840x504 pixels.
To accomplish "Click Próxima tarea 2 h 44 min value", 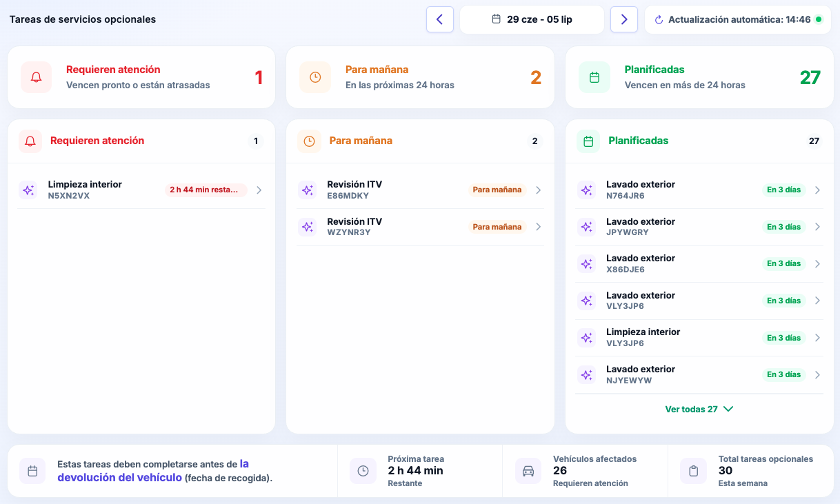I will click(x=416, y=471).
